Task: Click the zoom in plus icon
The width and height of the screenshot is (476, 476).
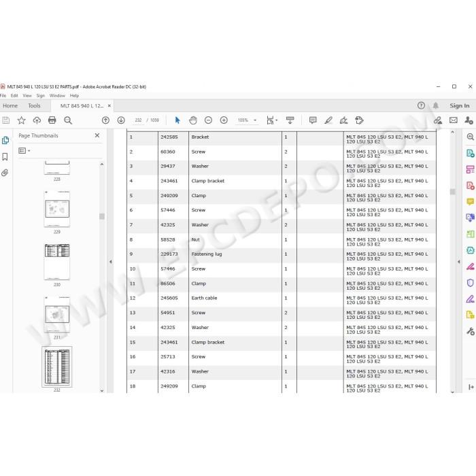Action: [224, 120]
